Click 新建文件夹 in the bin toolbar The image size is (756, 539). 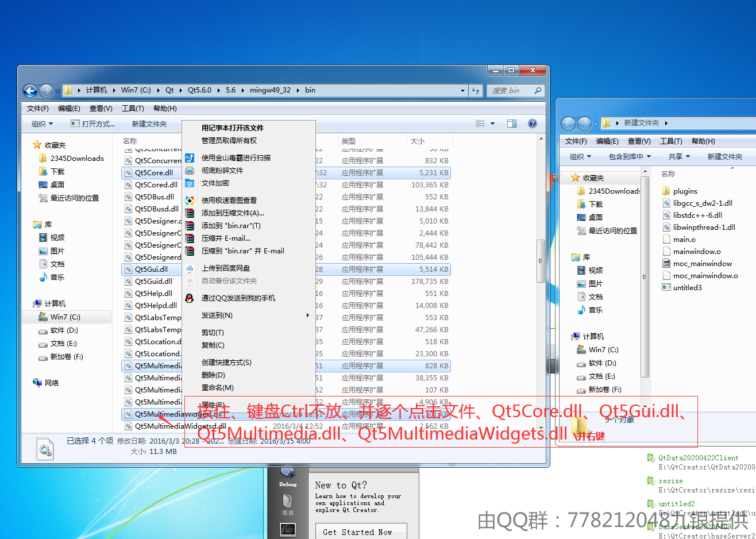(149, 124)
